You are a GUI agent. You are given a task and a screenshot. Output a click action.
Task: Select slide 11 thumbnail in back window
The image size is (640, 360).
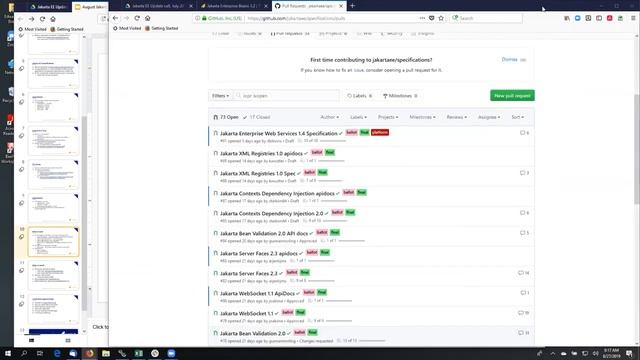(x=53, y=276)
